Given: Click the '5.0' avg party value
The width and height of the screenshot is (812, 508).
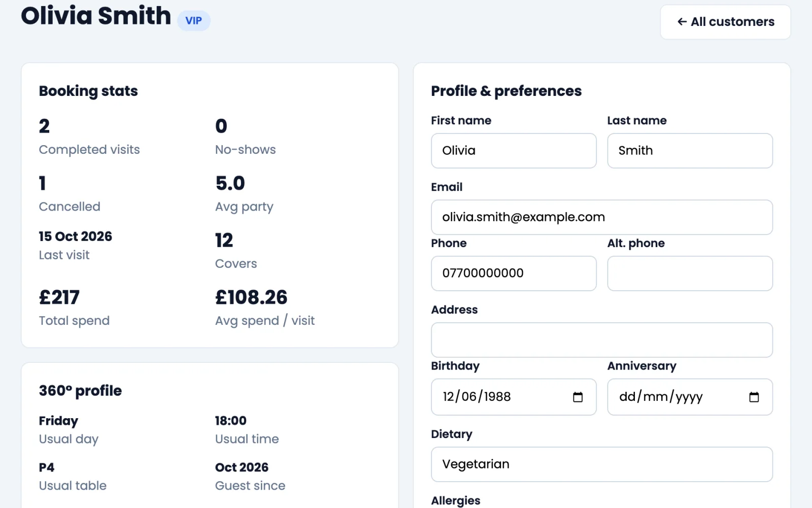Looking at the screenshot, I should (230, 183).
